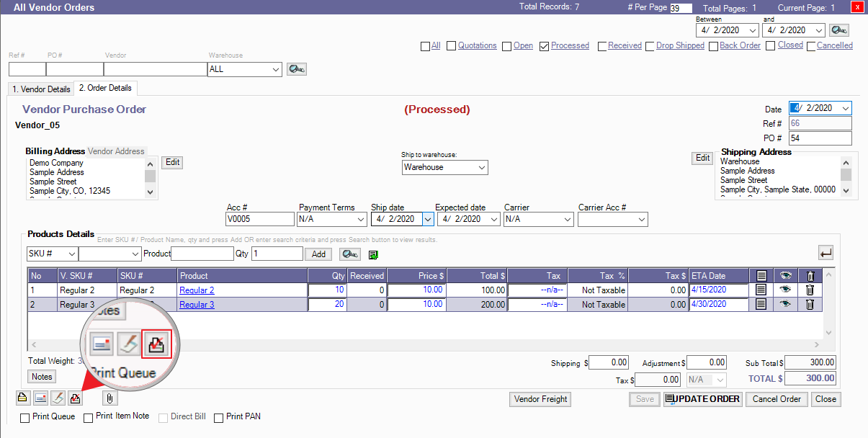Click the PO # input field
The image size is (868, 438).
pyautogui.click(x=820, y=138)
